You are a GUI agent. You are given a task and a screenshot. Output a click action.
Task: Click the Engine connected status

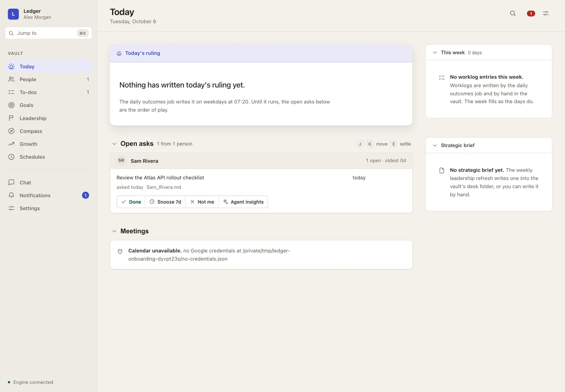click(30, 382)
